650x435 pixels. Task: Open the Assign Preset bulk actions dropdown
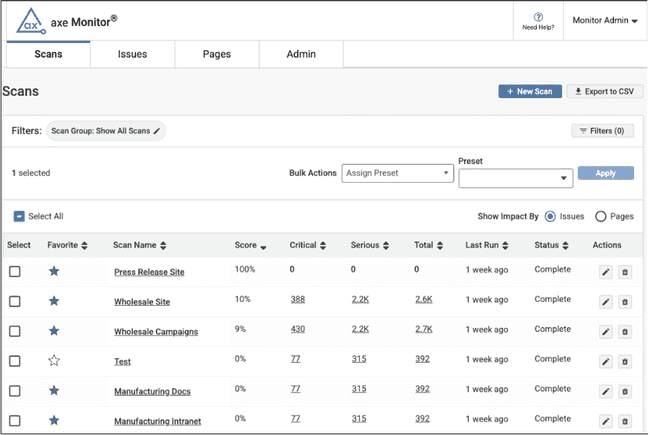(x=397, y=173)
